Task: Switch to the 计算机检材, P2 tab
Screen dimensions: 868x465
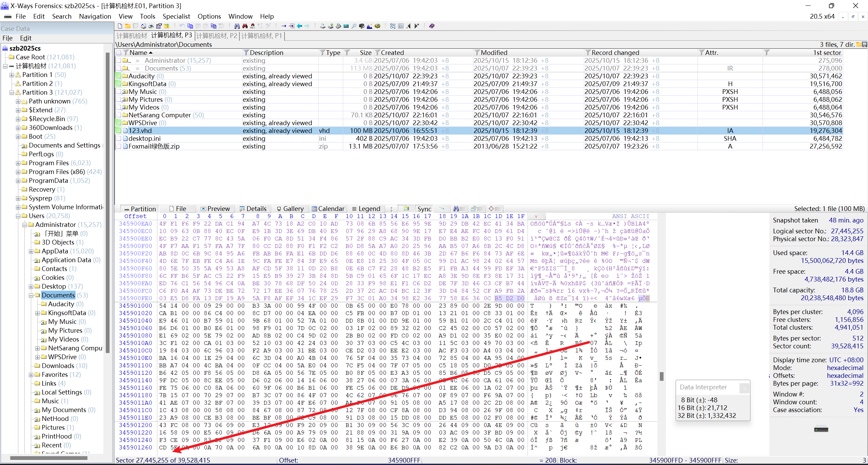Action: 217,36
